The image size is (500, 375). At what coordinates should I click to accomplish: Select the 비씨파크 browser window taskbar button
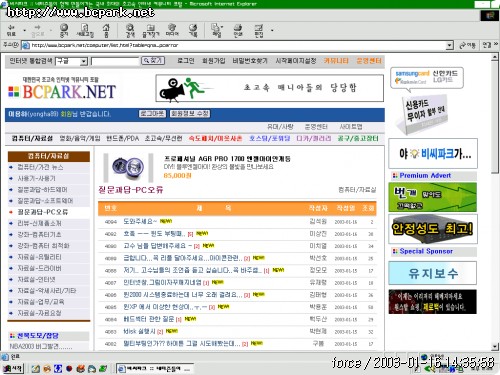pos(155,369)
